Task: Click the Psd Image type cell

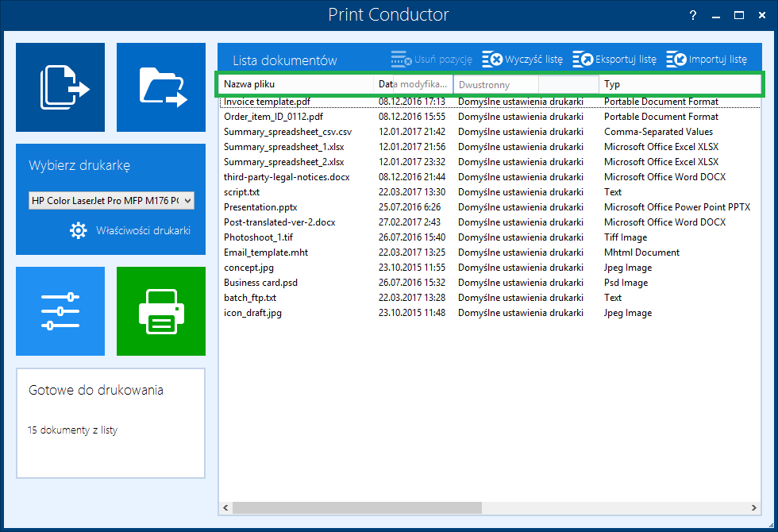Action: coord(626,283)
